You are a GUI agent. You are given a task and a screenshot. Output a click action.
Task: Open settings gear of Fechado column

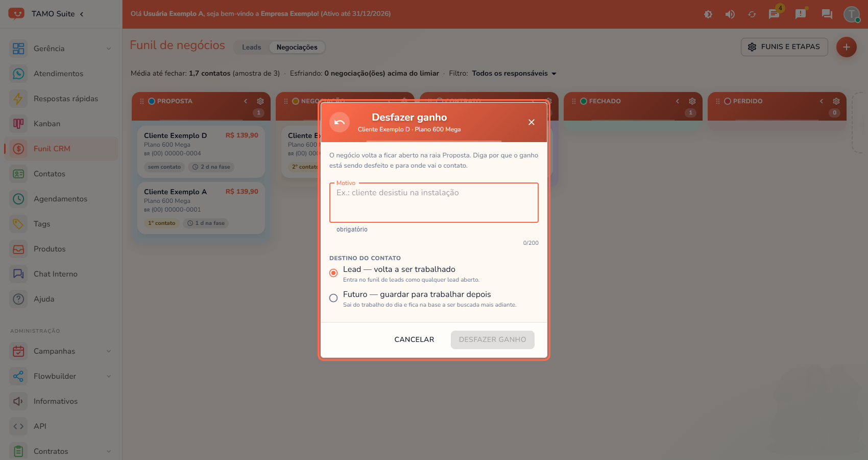tap(692, 101)
